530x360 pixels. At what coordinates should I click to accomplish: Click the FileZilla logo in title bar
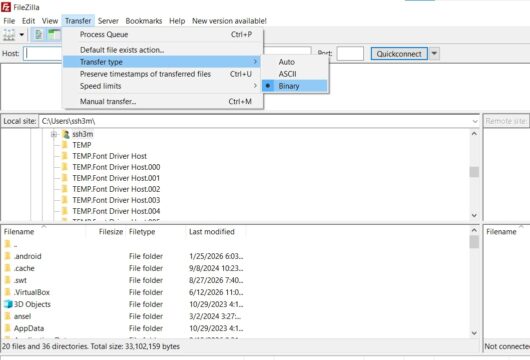click(x=6, y=7)
